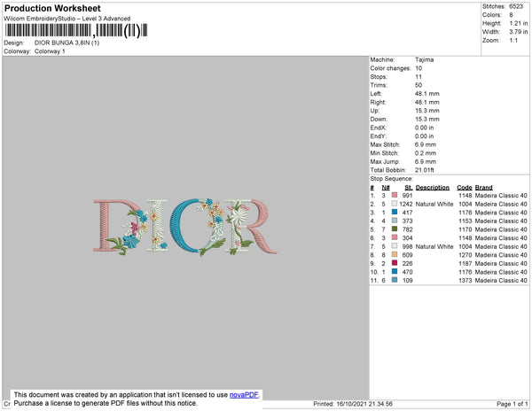Viewport: 532px width, 411px height.
Task: Choose the teal swatch in stop 11
Action: [395, 280]
